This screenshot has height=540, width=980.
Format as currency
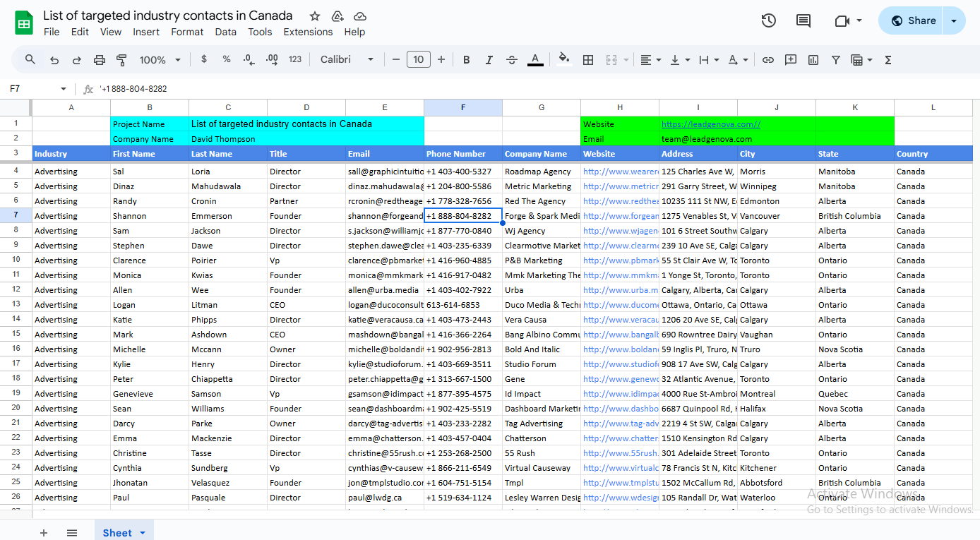click(x=204, y=59)
